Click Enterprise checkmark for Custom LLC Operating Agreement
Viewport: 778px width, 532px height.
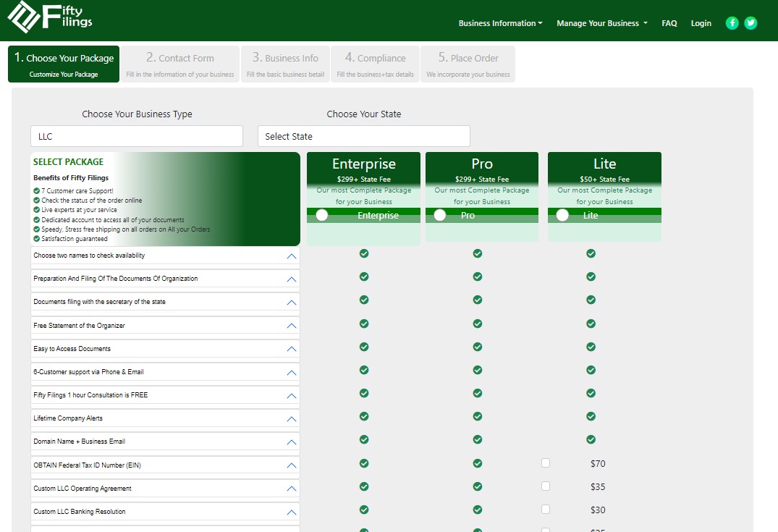(x=364, y=486)
